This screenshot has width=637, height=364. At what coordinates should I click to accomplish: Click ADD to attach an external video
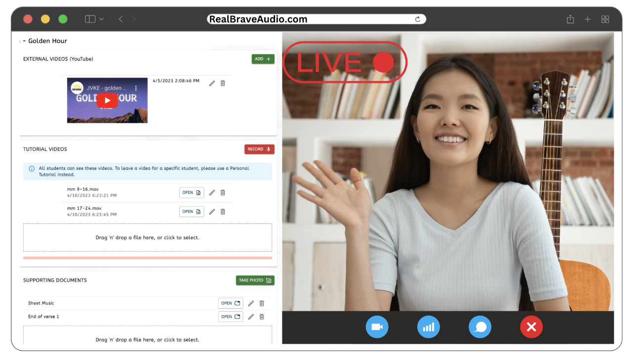pyautogui.click(x=263, y=58)
